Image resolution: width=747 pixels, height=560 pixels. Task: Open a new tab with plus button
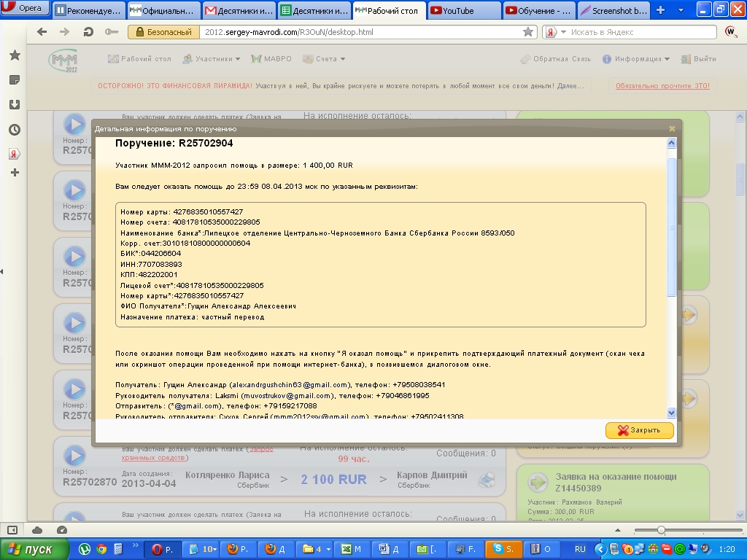click(660, 10)
